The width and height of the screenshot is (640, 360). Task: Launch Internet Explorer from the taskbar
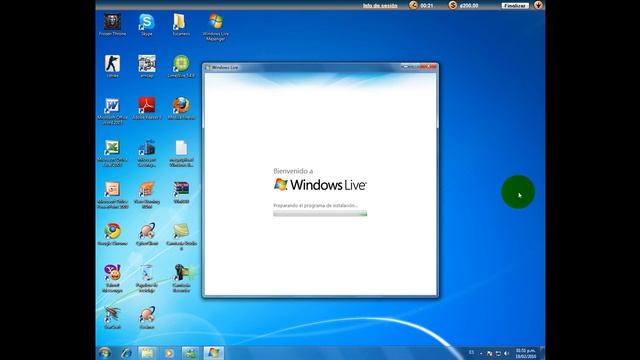pos(126,353)
